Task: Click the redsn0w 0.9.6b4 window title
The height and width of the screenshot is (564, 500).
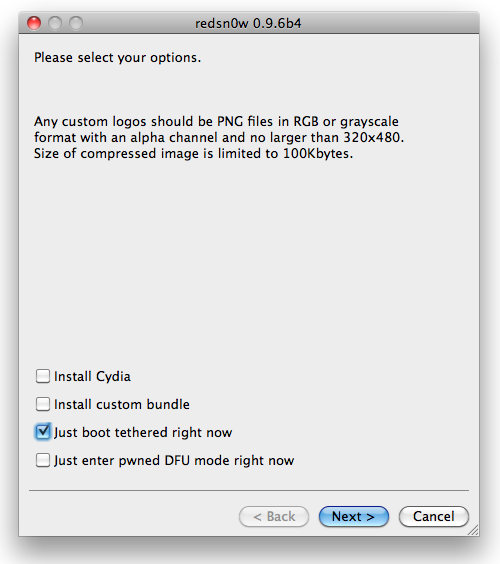Action: [248, 23]
